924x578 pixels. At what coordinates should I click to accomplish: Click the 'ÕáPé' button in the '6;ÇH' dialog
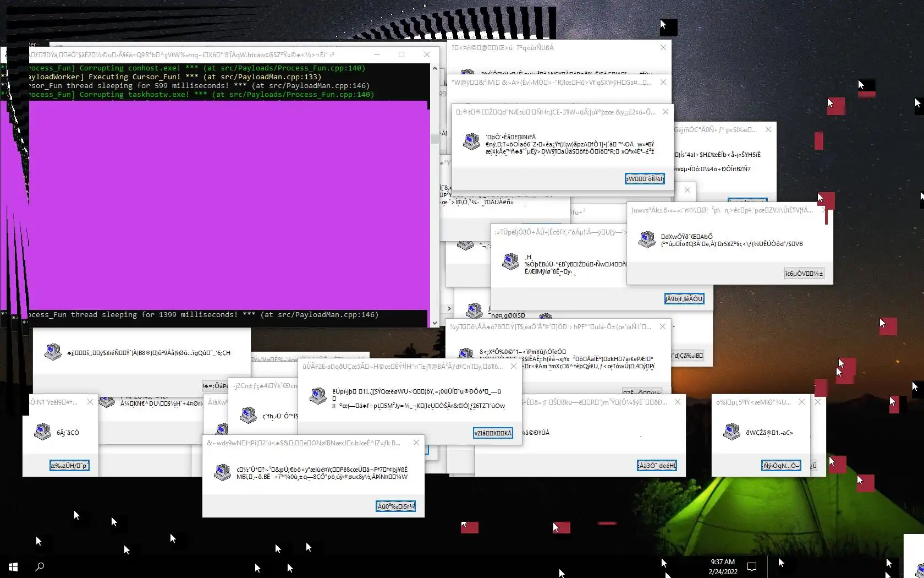[215, 385]
